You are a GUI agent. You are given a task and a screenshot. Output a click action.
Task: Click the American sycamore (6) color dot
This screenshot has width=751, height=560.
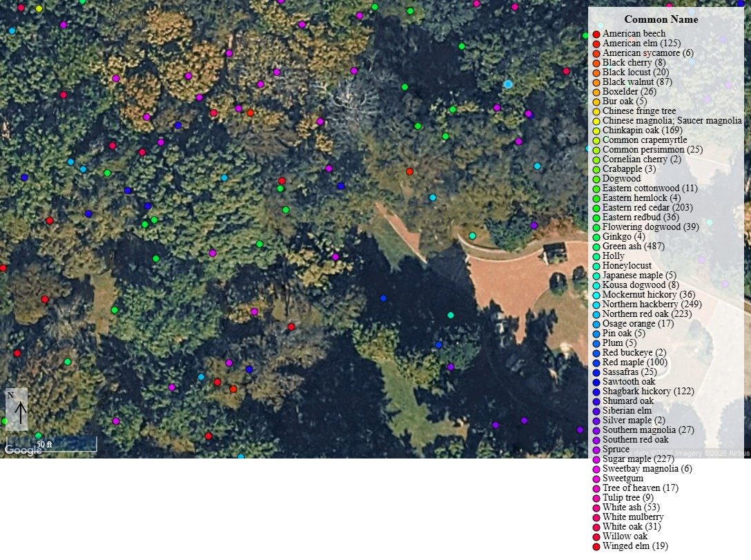[x=596, y=54]
